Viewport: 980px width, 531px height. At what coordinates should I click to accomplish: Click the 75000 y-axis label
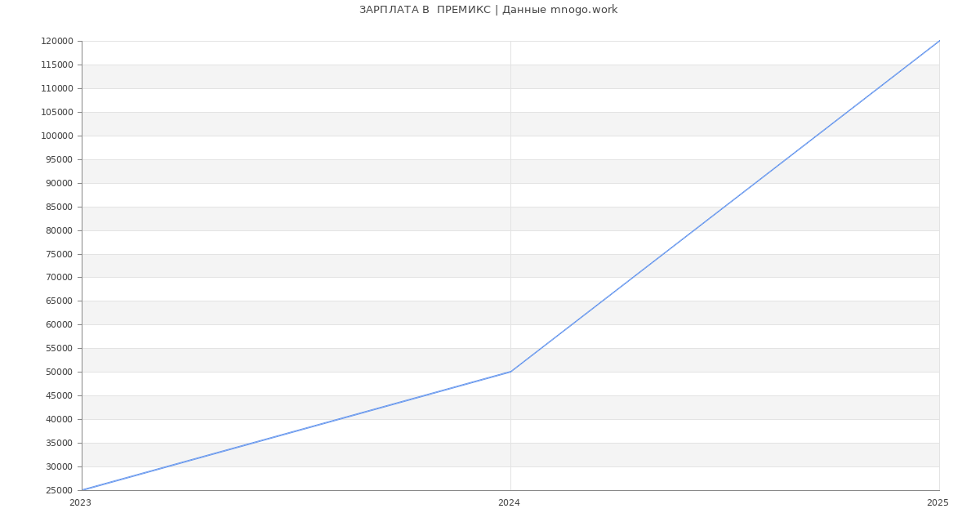click(60, 254)
